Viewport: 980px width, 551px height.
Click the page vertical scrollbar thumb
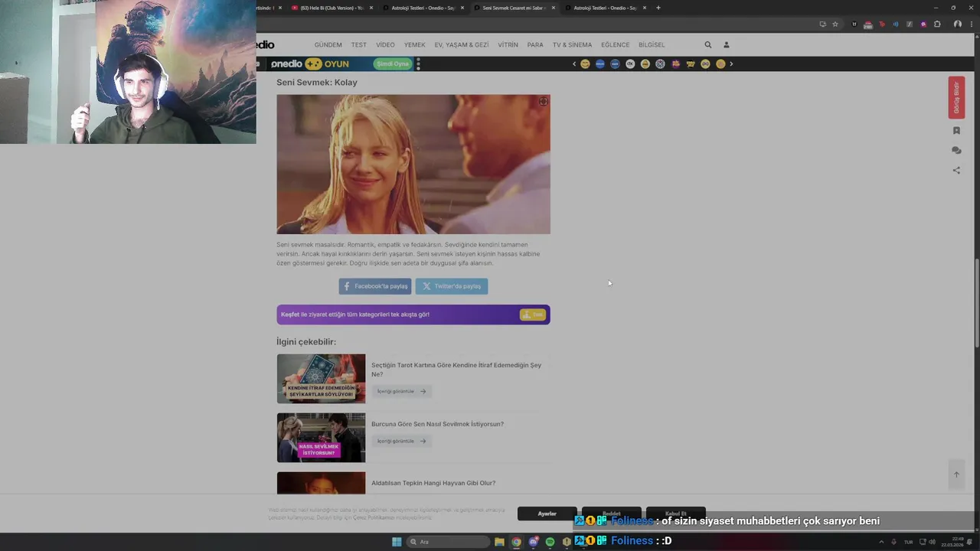tap(976, 305)
